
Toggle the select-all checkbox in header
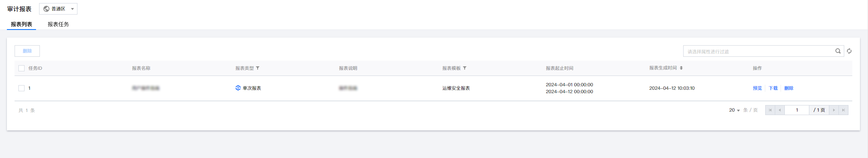click(x=21, y=68)
